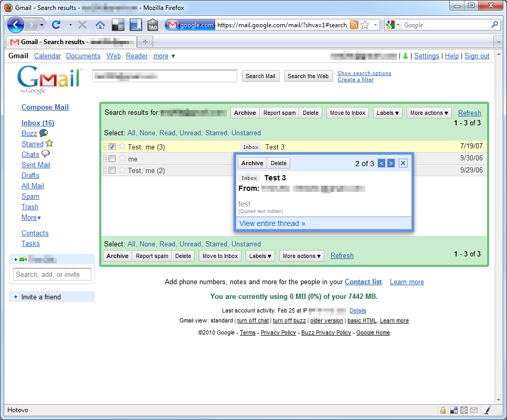Go to previous message in preview popup
Image resolution: width=507 pixels, height=420 pixels.
pos(382,163)
